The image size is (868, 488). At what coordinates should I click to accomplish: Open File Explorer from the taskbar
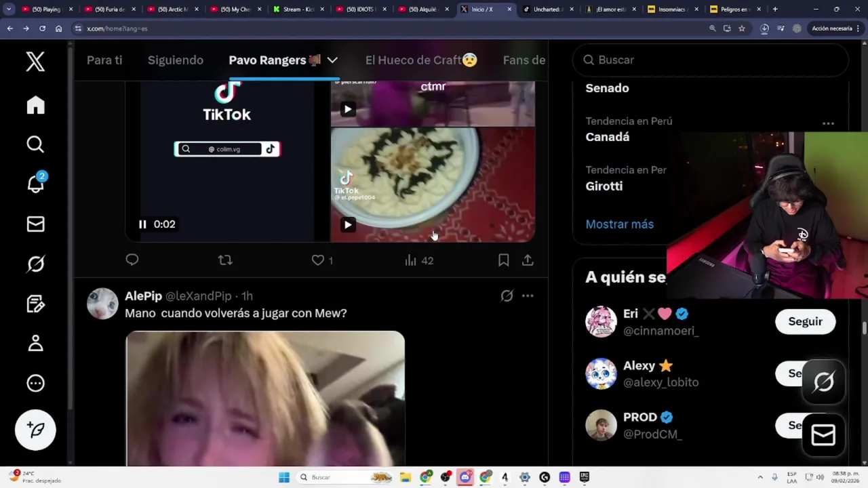click(x=406, y=477)
